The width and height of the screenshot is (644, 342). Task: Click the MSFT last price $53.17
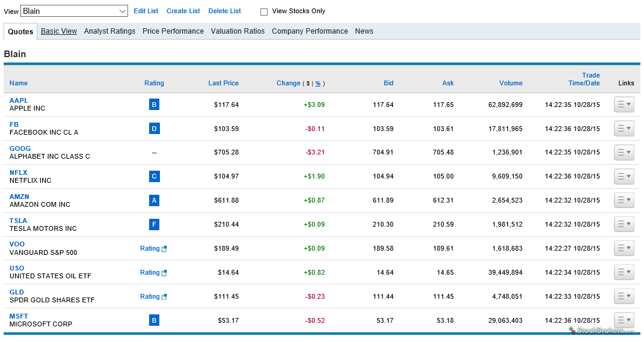(x=228, y=320)
